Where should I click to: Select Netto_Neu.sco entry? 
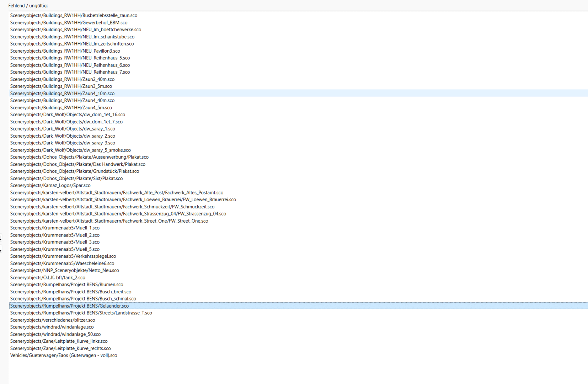[64, 270]
